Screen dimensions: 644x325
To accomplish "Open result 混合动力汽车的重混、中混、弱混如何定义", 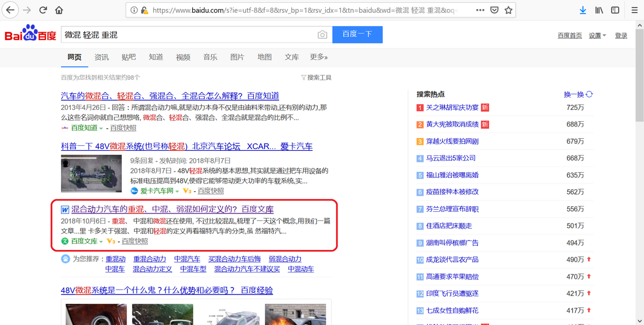I will point(172,209).
